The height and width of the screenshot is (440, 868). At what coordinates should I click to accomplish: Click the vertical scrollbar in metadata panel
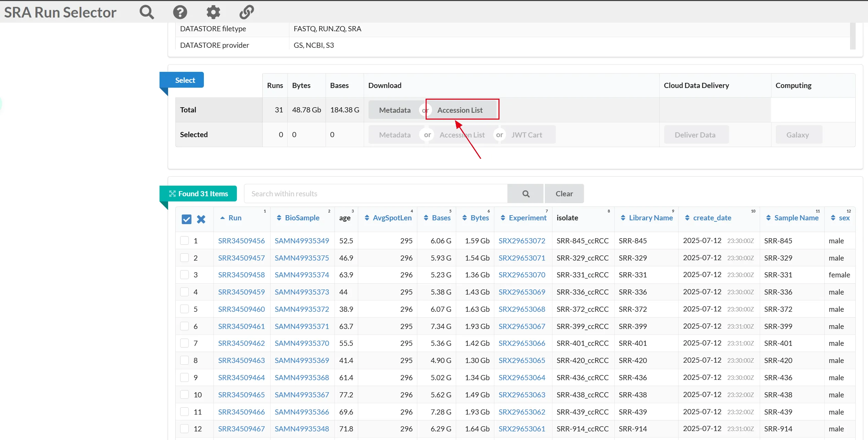853,36
